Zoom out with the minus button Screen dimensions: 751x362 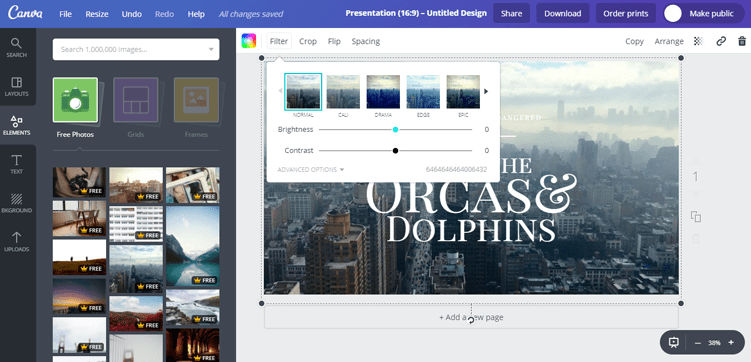click(698, 343)
